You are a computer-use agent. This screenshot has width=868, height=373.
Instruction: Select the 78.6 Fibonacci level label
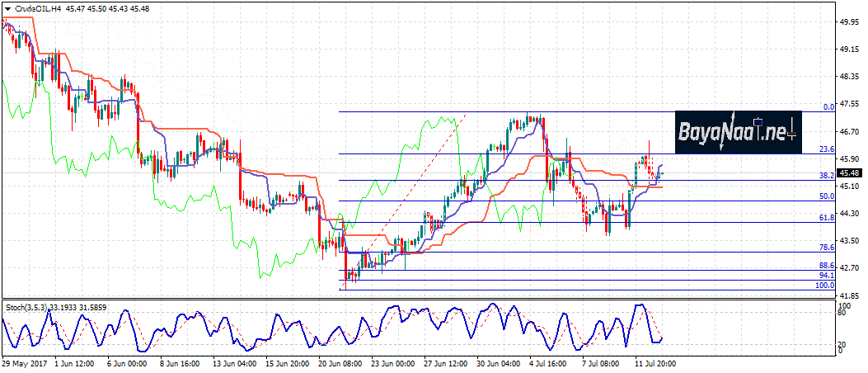pyautogui.click(x=827, y=248)
